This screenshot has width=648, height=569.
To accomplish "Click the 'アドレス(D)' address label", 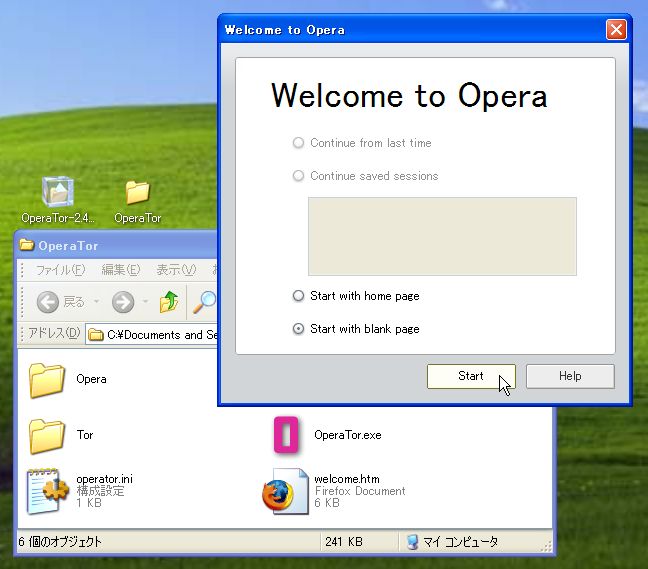I will [54, 333].
